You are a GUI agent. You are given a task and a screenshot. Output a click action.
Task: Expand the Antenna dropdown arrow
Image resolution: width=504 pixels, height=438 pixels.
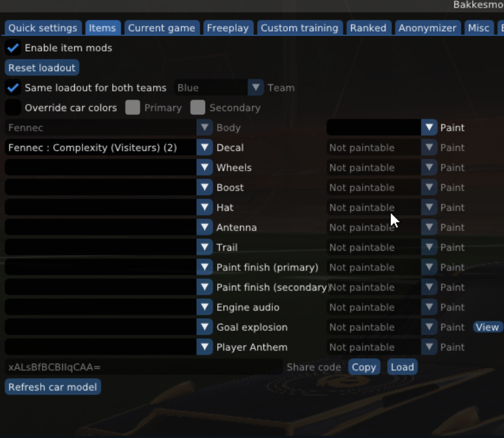click(x=204, y=228)
